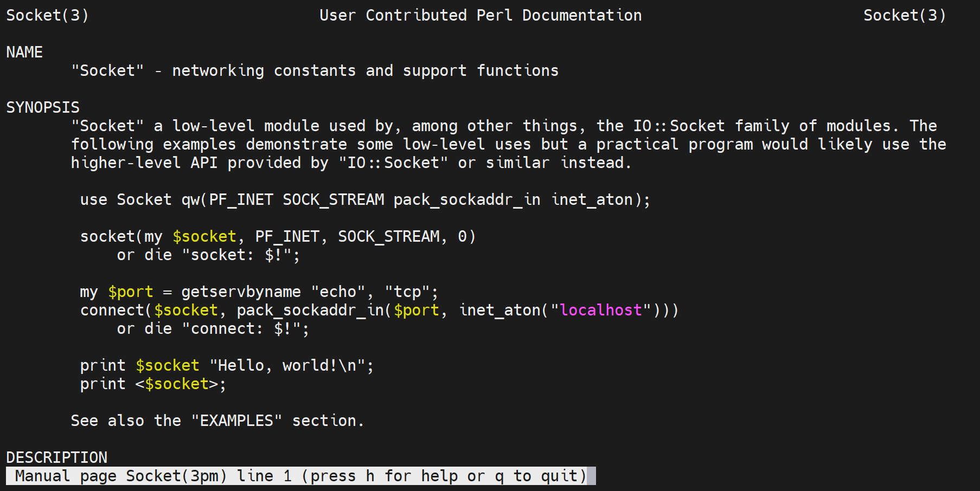Screen dimensions: 980x491
Task: Click the yellow $port variable after "my"
Action: (131, 292)
